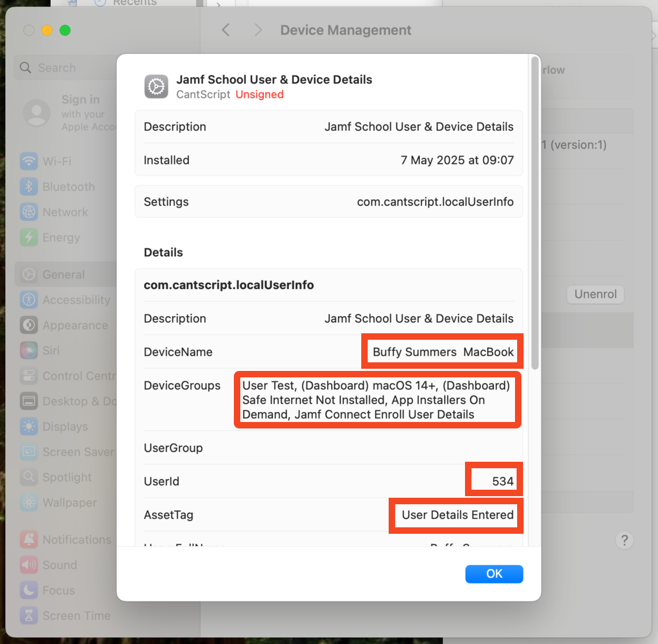Open the Energy settings icon
The image size is (658, 644).
point(29,237)
